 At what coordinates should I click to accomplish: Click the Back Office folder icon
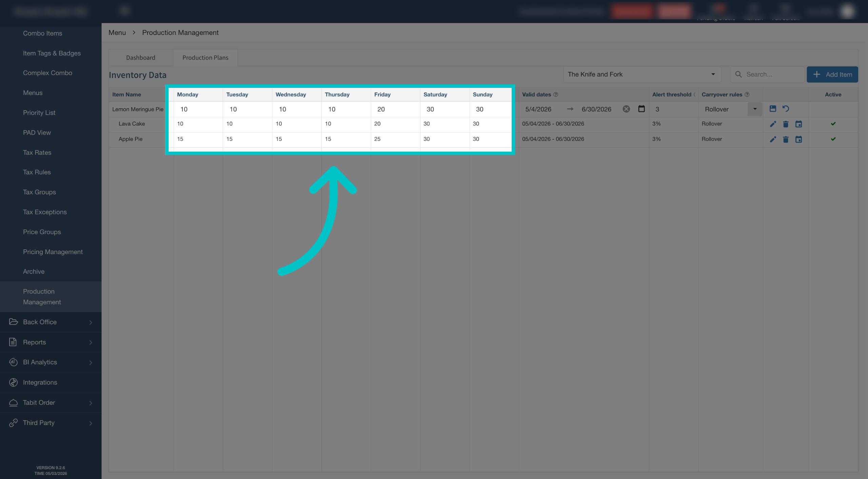click(13, 322)
